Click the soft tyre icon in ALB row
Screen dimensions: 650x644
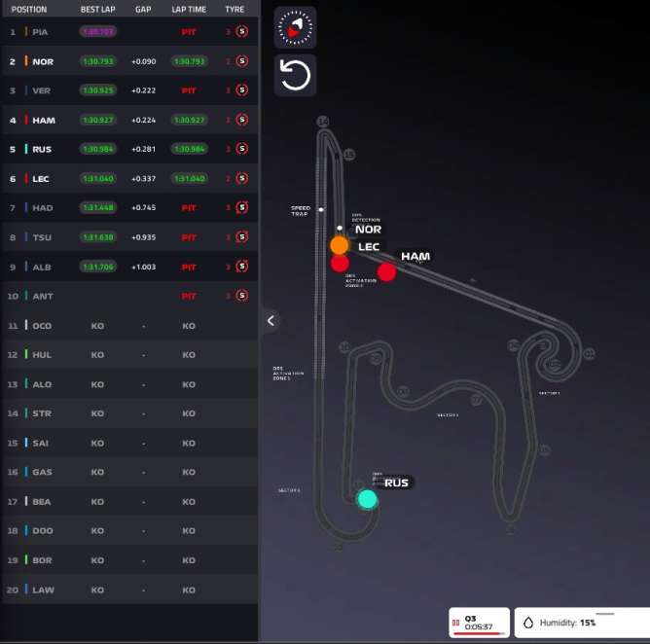click(x=242, y=266)
